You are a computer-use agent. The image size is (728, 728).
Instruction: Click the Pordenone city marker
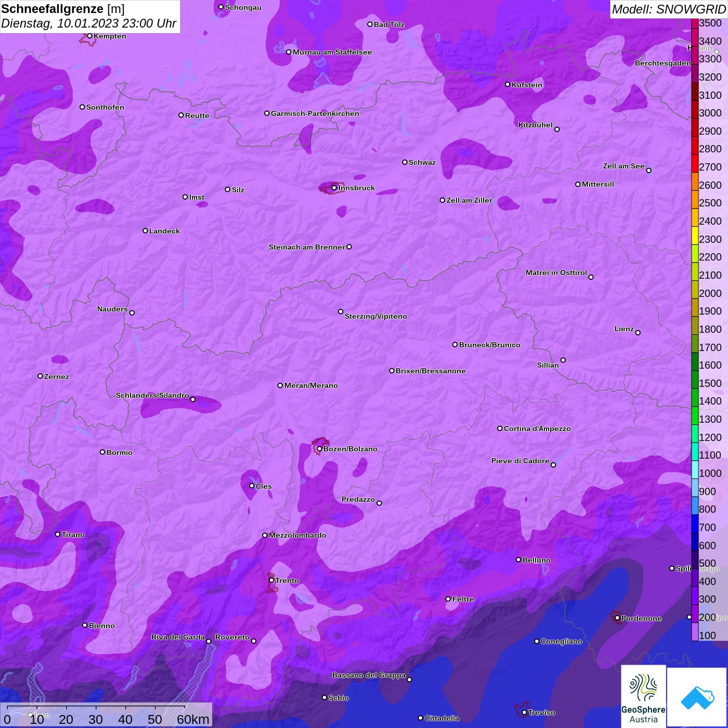[617, 618]
